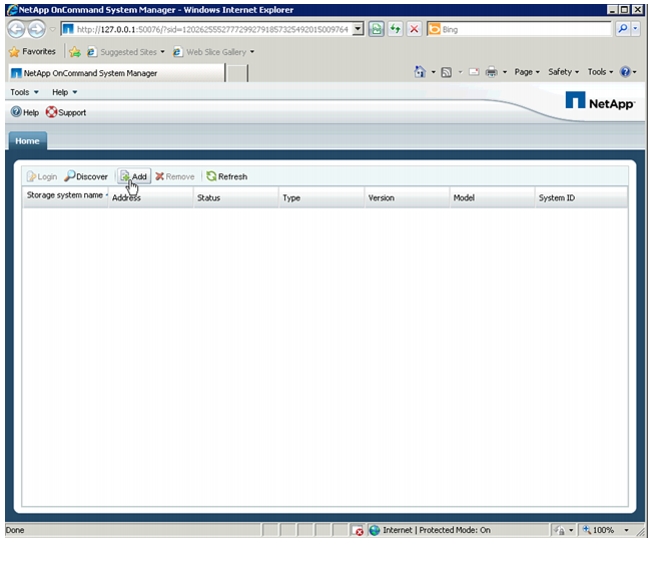650x565 pixels.
Task: Open the application Tools menu
Action: [24, 92]
